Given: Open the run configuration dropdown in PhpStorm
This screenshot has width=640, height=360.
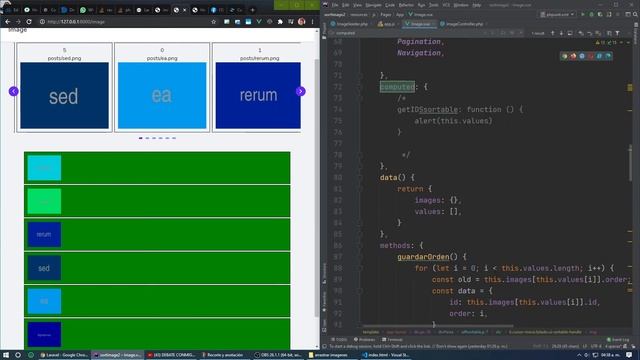Looking at the screenshot, I should coord(558,14).
